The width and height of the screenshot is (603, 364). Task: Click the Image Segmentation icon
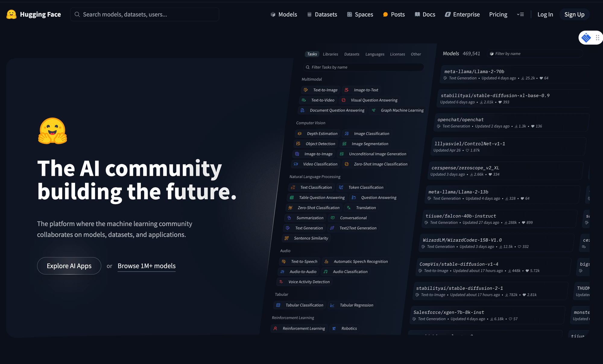pos(344,144)
